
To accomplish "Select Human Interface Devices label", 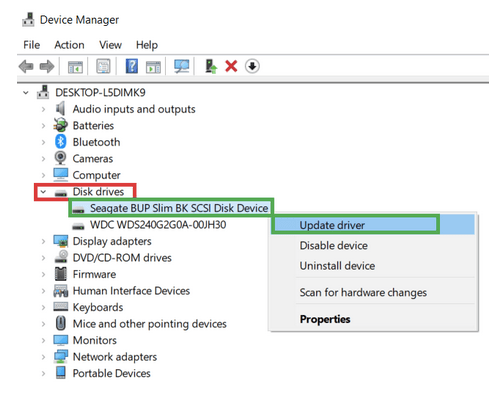I will tap(131, 291).
